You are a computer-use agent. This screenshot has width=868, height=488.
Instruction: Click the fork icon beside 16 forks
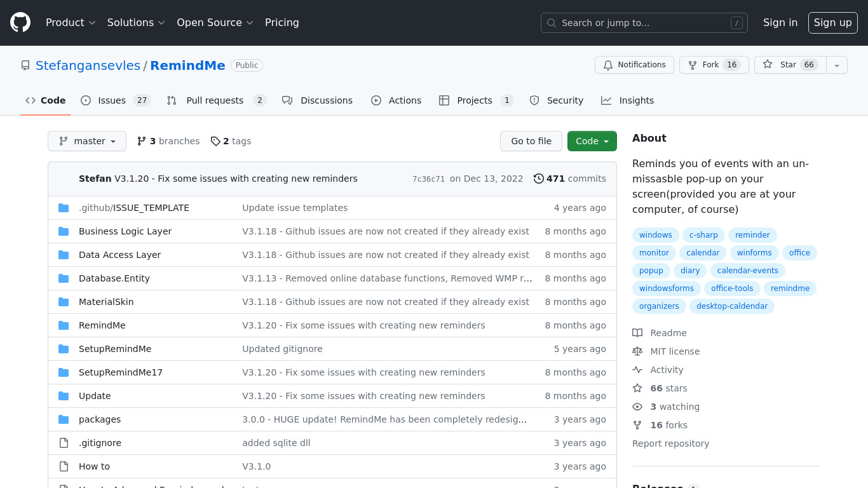[x=637, y=425]
